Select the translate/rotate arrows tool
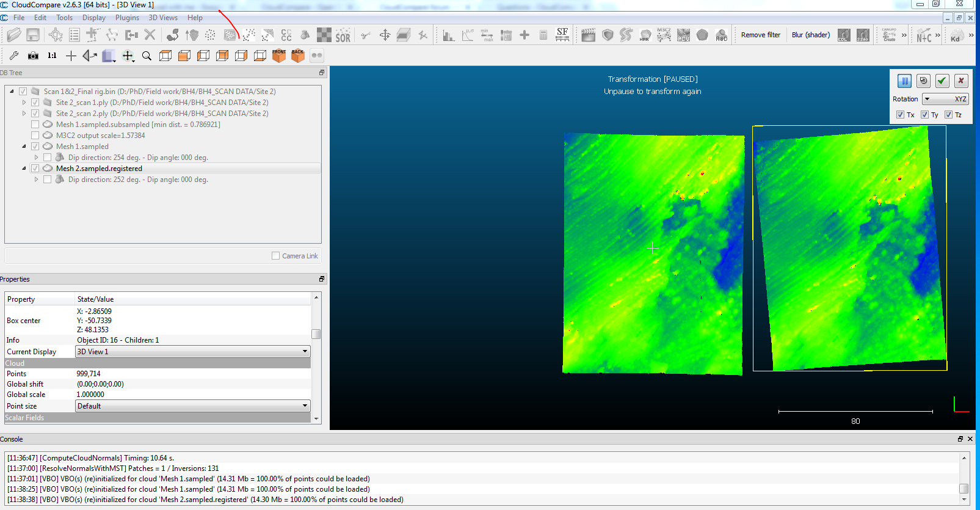The height and width of the screenshot is (510, 980). coord(385,35)
